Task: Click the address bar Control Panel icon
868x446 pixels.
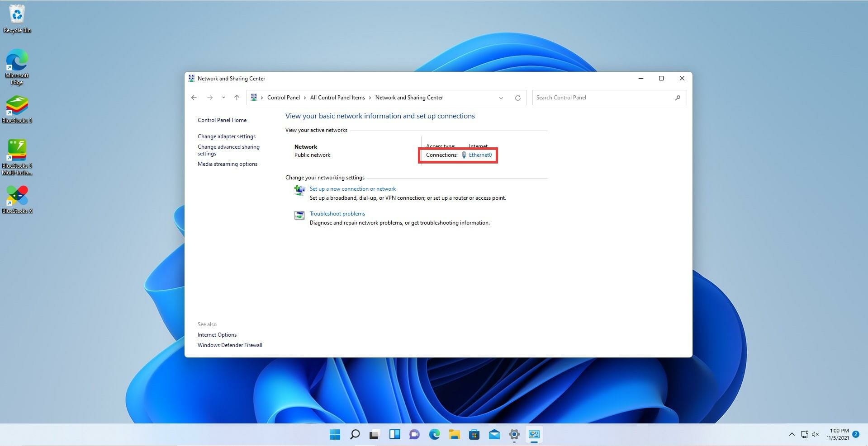Action: (254, 98)
